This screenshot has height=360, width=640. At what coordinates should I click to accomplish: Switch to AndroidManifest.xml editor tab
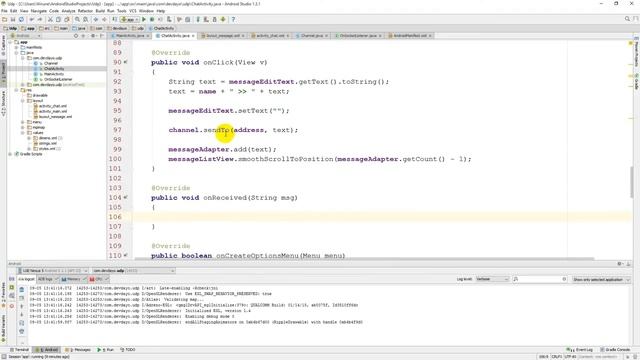pyautogui.click(x=410, y=36)
